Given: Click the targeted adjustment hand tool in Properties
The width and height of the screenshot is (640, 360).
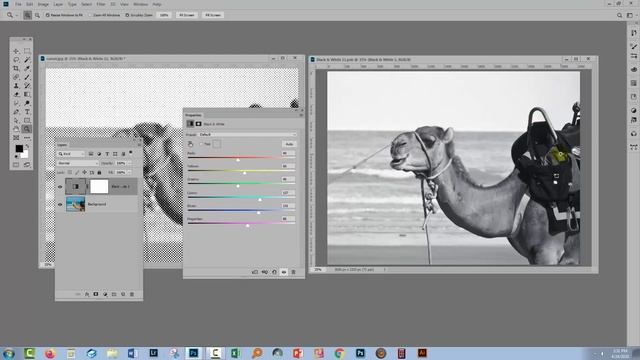Looking at the screenshot, I should [x=191, y=144].
